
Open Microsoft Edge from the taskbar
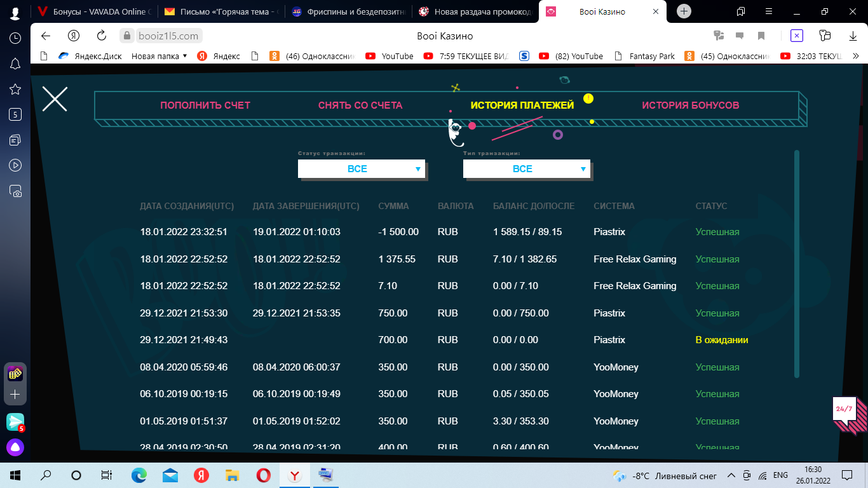[x=139, y=475]
